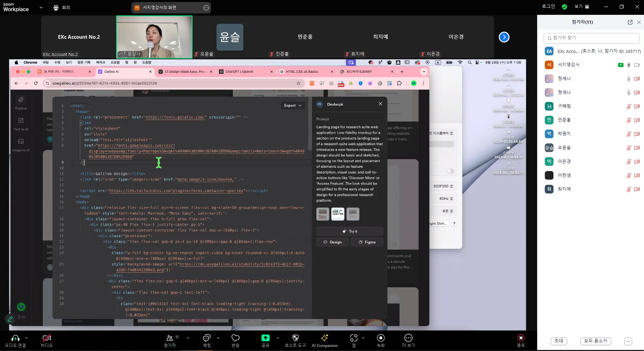Select first prompt preview thumbnail
The height and width of the screenshot is (351, 644).
point(323,214)
